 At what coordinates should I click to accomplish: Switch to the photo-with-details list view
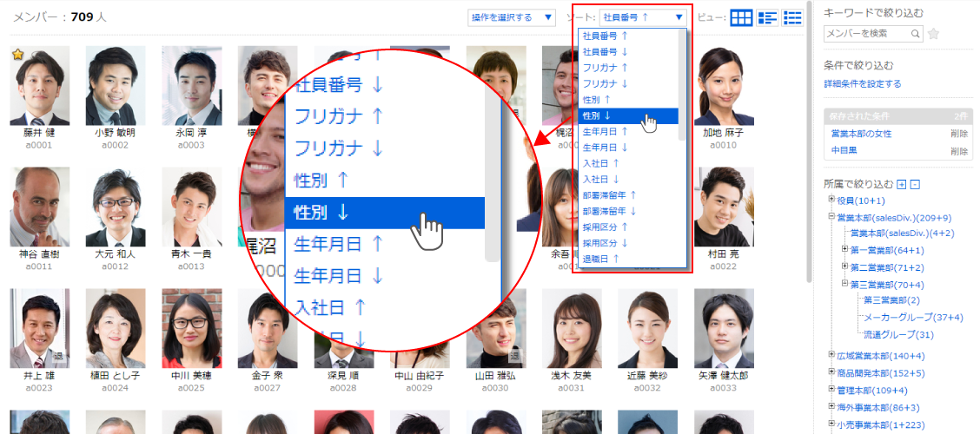coord(767,17)
